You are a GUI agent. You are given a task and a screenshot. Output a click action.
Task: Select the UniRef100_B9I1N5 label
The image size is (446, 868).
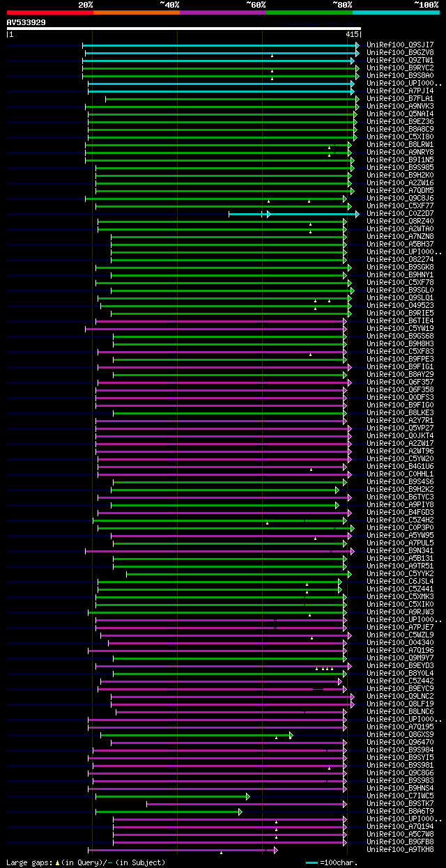point(400,160)
